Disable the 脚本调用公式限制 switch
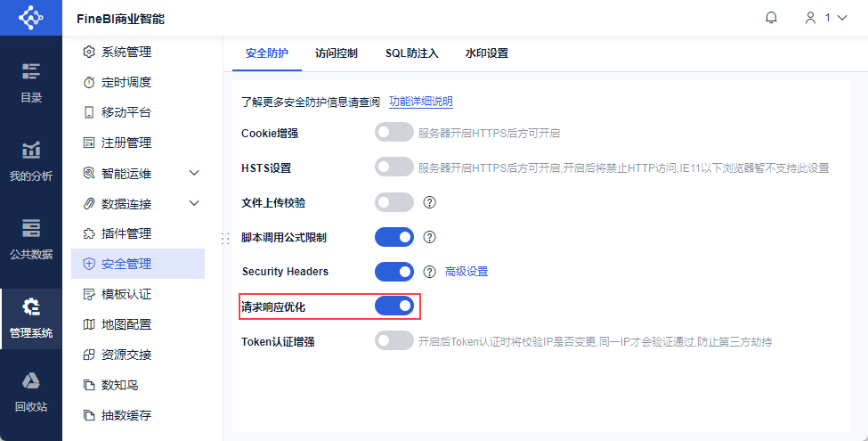 point(394,237)
